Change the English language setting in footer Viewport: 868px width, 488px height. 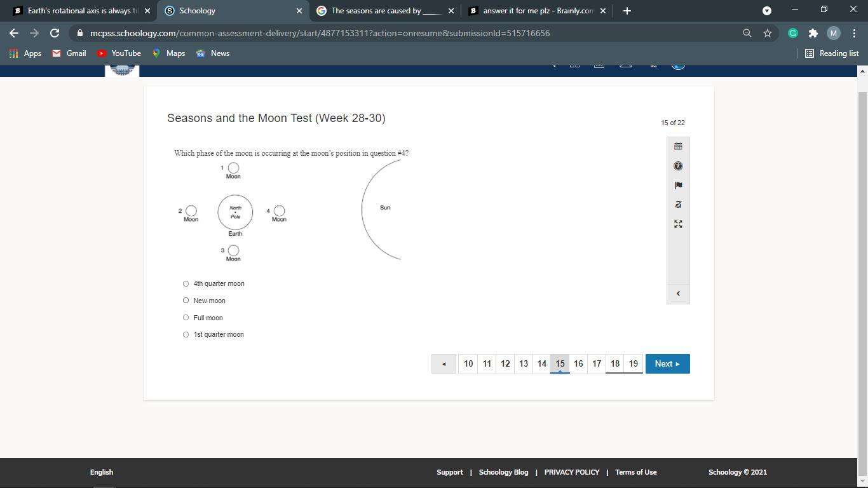click(102, 472)
